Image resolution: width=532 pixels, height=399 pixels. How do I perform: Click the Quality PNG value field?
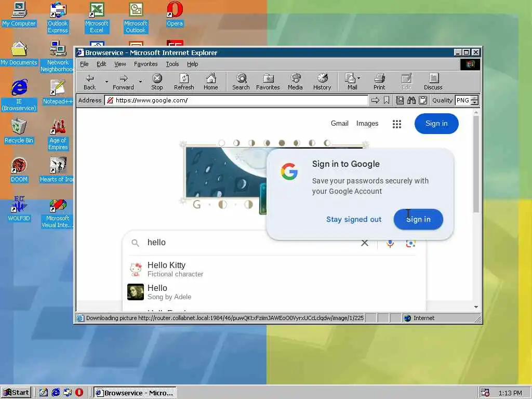coord(463,100)
